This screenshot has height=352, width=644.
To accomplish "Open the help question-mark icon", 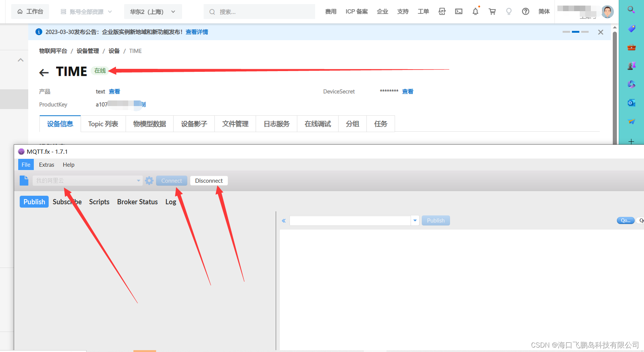I will (525, 12).
